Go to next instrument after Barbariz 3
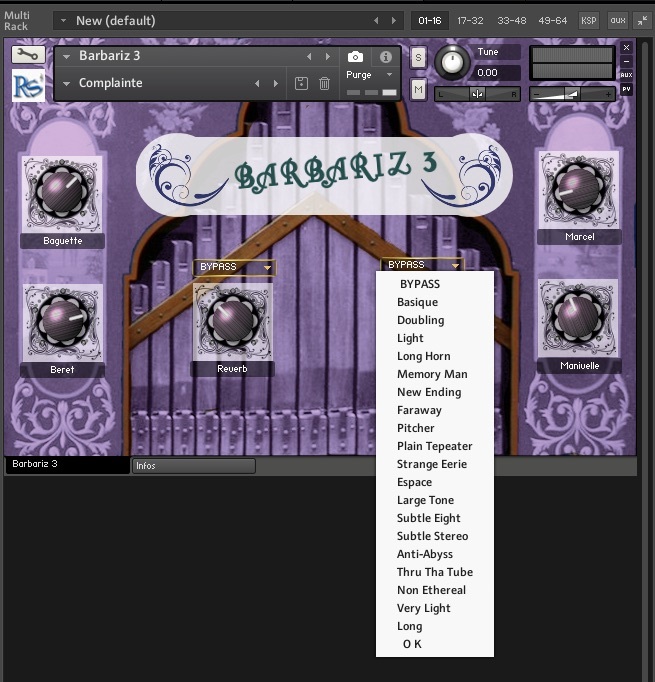Screen dimensions: 655x682 point(328,57)
